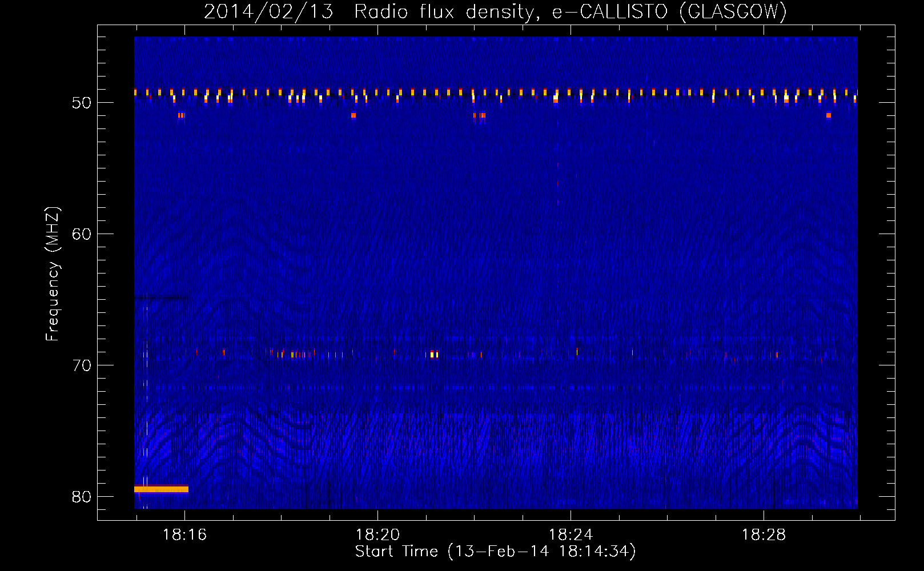Click the plot title 'Radio flux density, e-CALLISTO (GLASGOW)'
The image size is (924, 571).
(x=570, y=11)
